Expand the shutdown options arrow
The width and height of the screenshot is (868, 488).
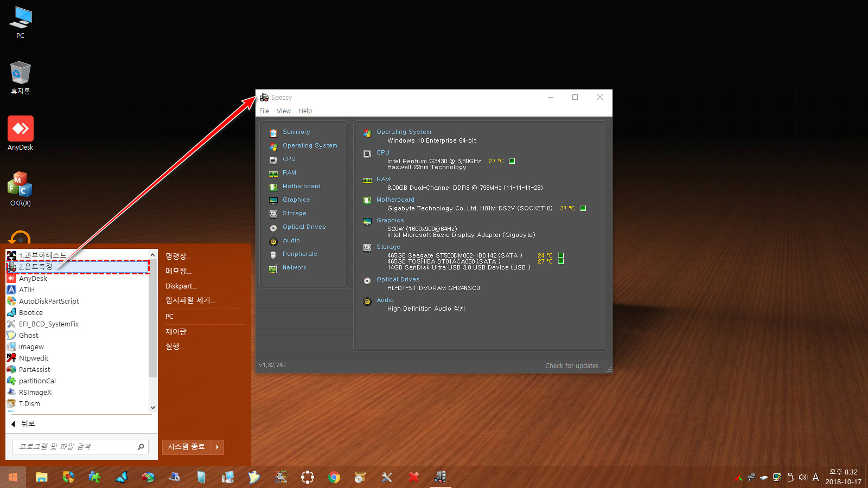(x=217, y=447)
